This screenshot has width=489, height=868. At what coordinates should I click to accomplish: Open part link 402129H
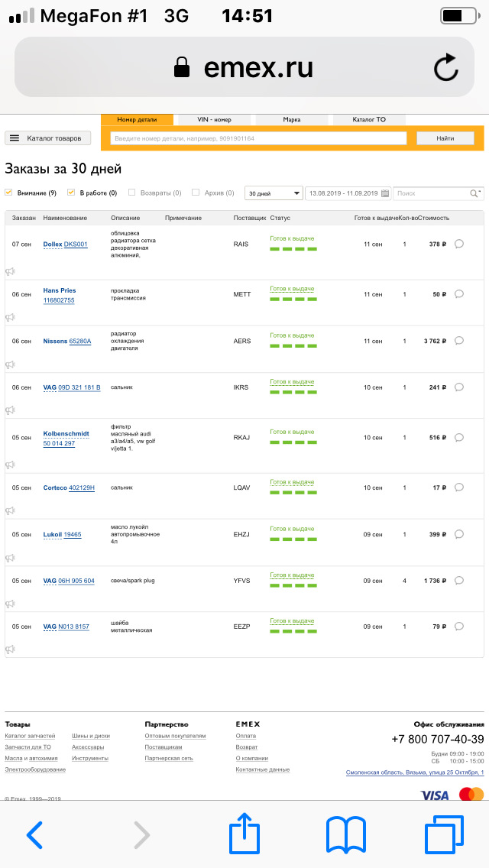point(82,487)
